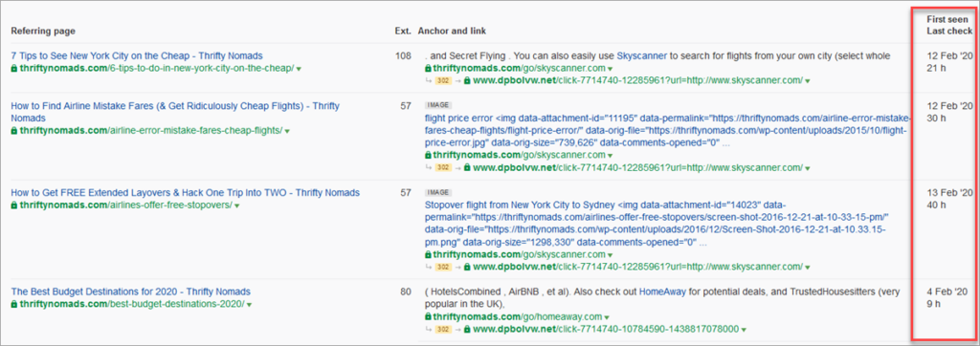Click the lock icon before go/skyscanner.com in the New York City row

(428, 68)
